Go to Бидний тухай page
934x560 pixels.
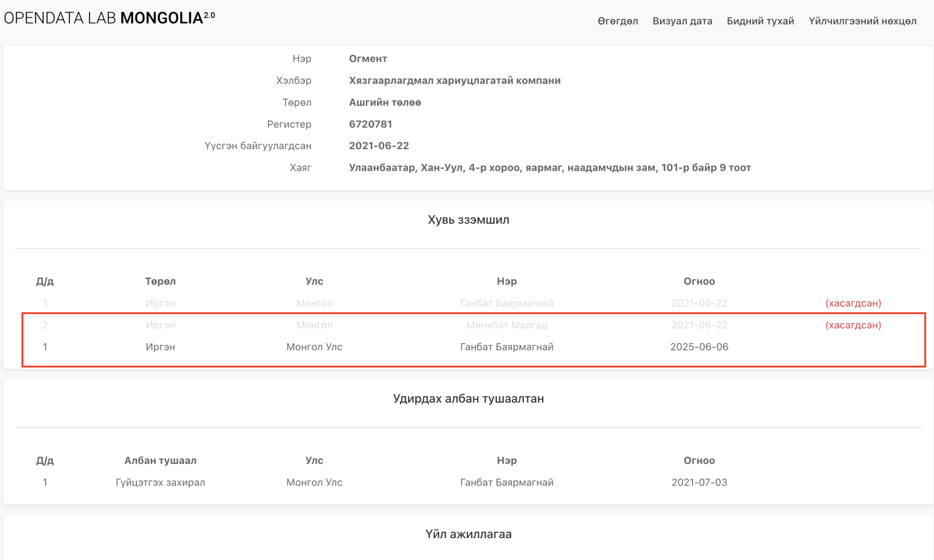(760, 21)
